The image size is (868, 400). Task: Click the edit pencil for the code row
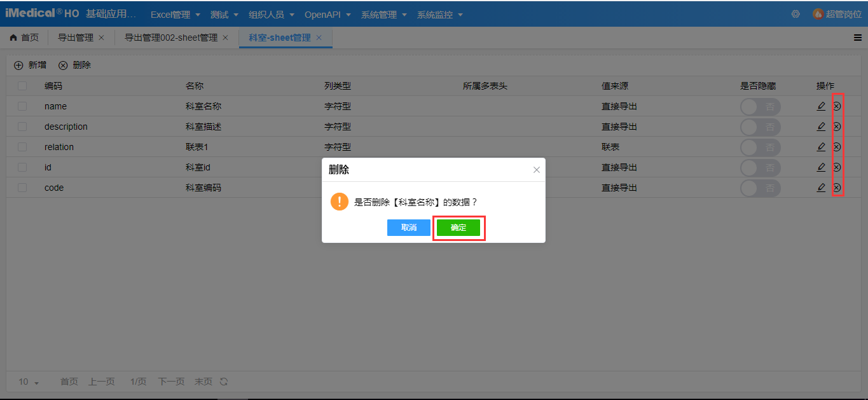pos(821,188)
